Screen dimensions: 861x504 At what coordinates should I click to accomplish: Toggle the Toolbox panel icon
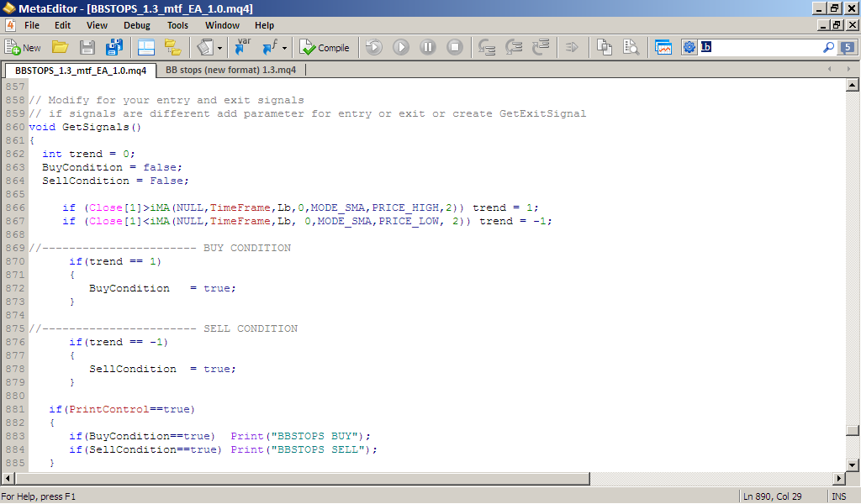(173, 48)
